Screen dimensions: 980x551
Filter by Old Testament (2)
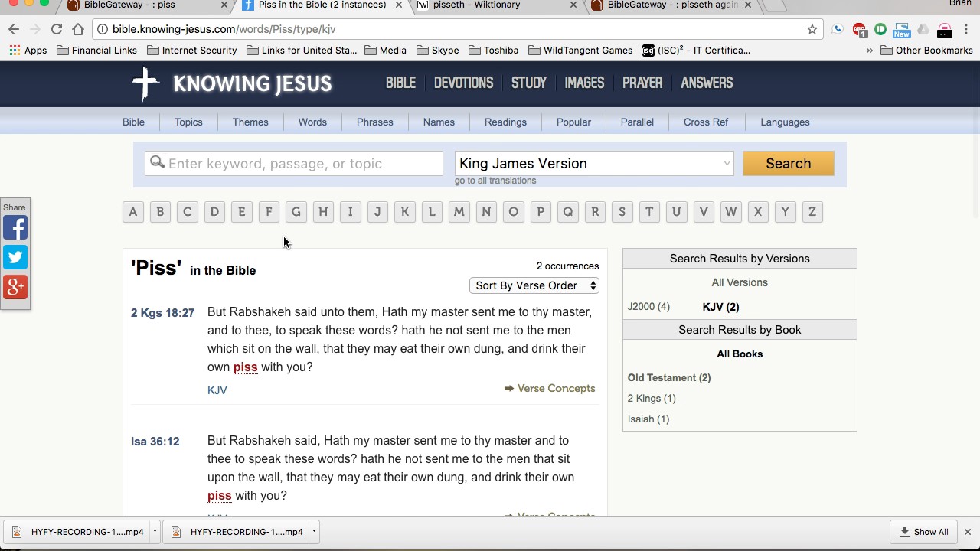(669, 377)
